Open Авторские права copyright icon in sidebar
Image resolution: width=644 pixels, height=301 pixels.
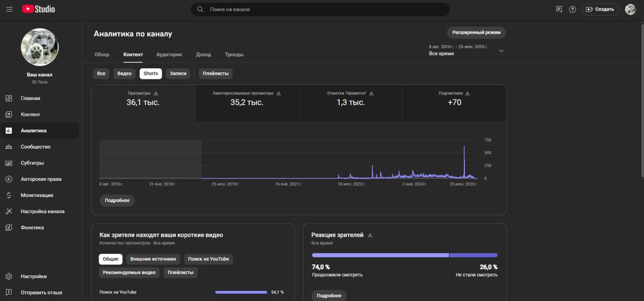pos(9,179)
